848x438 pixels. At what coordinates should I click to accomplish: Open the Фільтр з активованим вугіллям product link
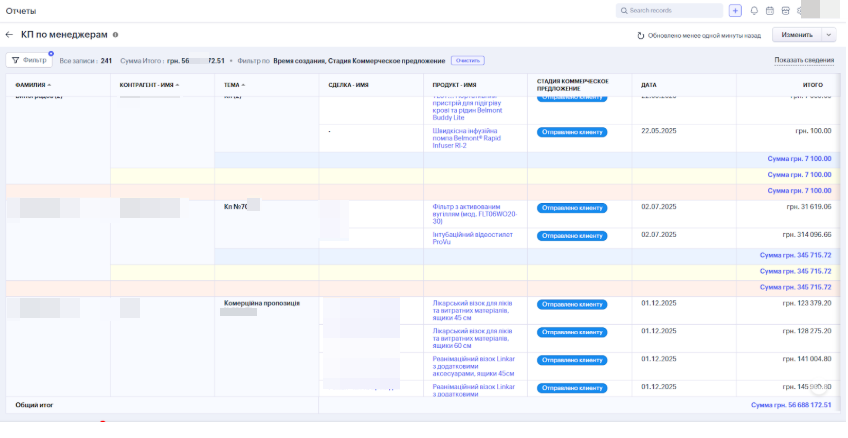[475, 214]
